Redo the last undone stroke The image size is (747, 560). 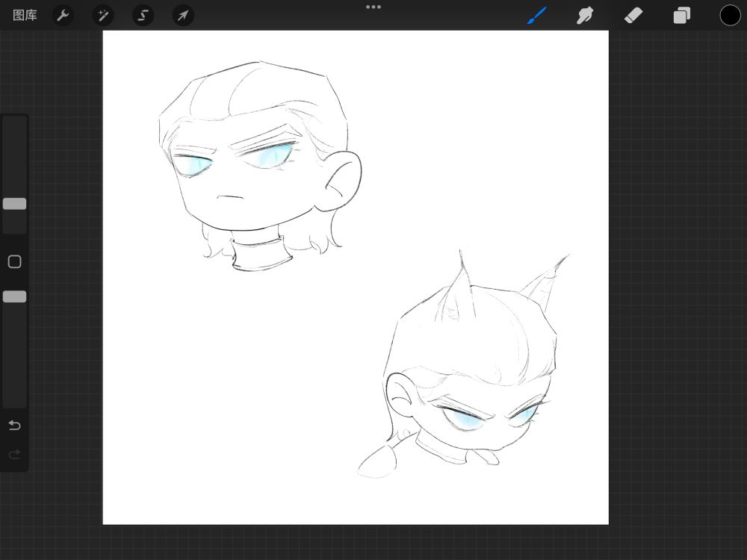click(x=15, y=454)
